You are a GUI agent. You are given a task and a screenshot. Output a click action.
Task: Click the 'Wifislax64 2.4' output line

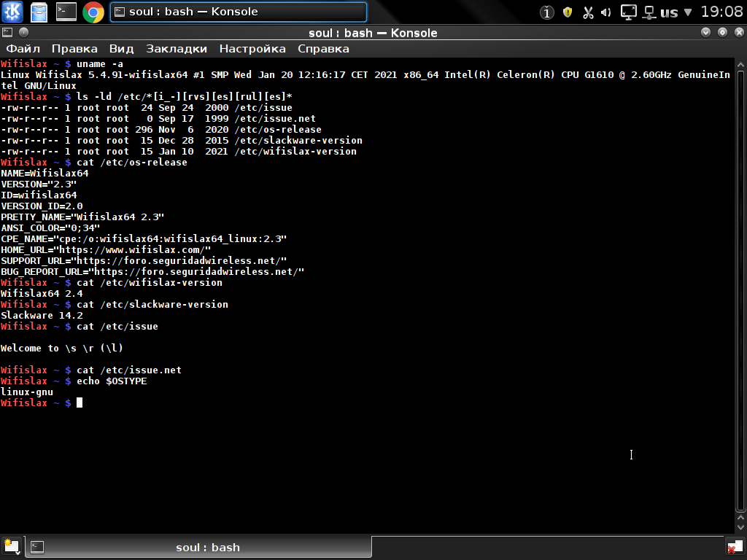[x=42, y=294]
